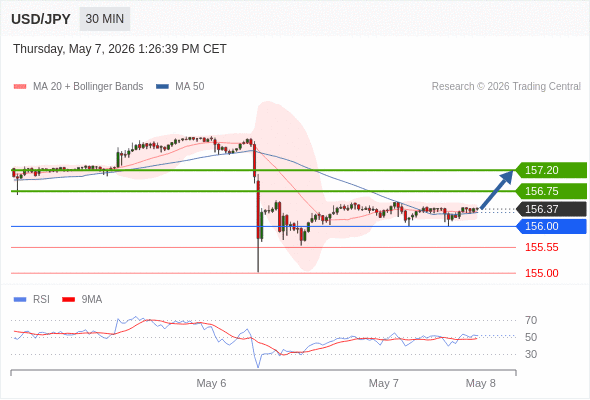Toggle the MA 50 legend entry

(180, 87)
